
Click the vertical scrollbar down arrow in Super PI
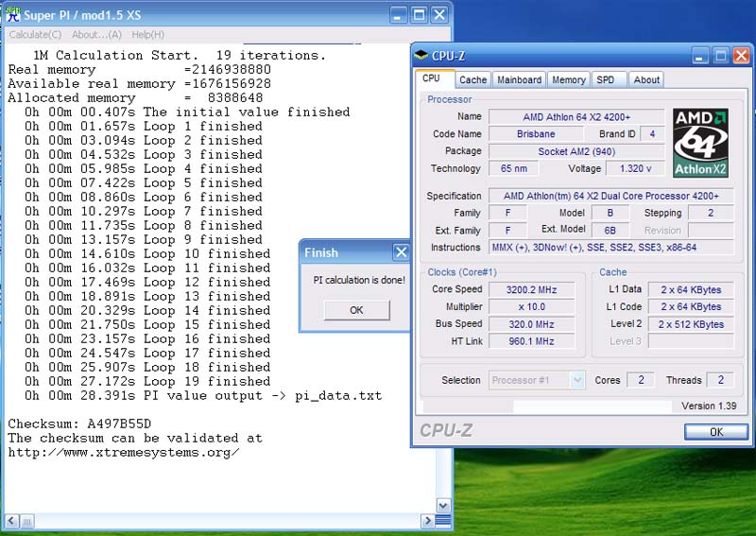443,506
